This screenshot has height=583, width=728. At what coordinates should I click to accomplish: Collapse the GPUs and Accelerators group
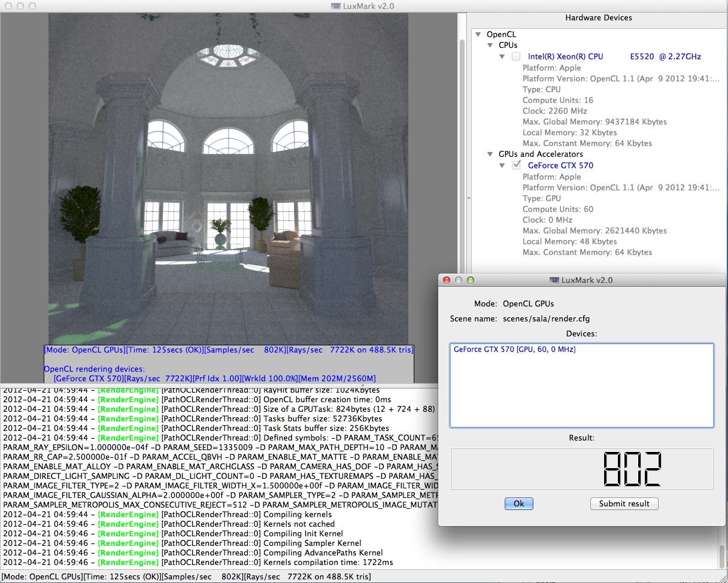(x=490, y=154)
